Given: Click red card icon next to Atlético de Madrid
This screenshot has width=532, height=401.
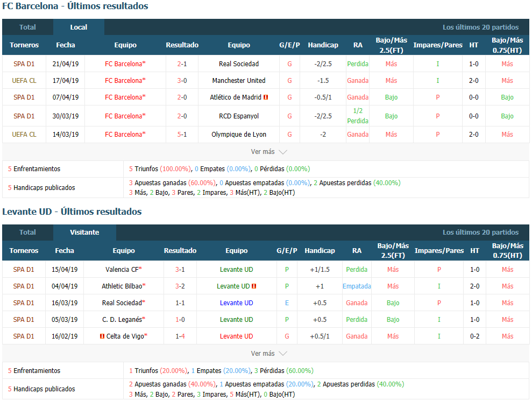Looking at the screenshot, I should 266,97.
